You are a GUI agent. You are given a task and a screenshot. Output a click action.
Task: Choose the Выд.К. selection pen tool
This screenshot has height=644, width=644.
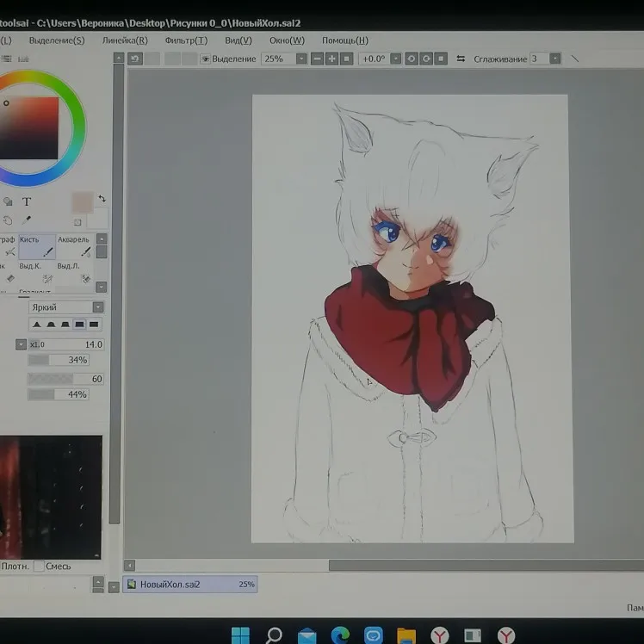[37, 273]
